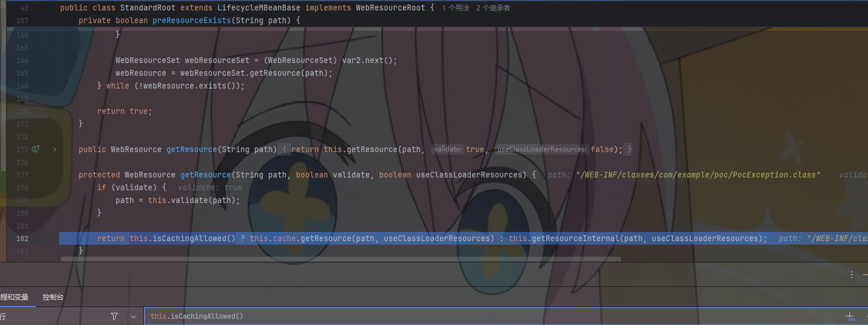Screen dimensions: 868x325
Task: Click the '2 个继承者' inheritors hint
Action: pos(493,8)
